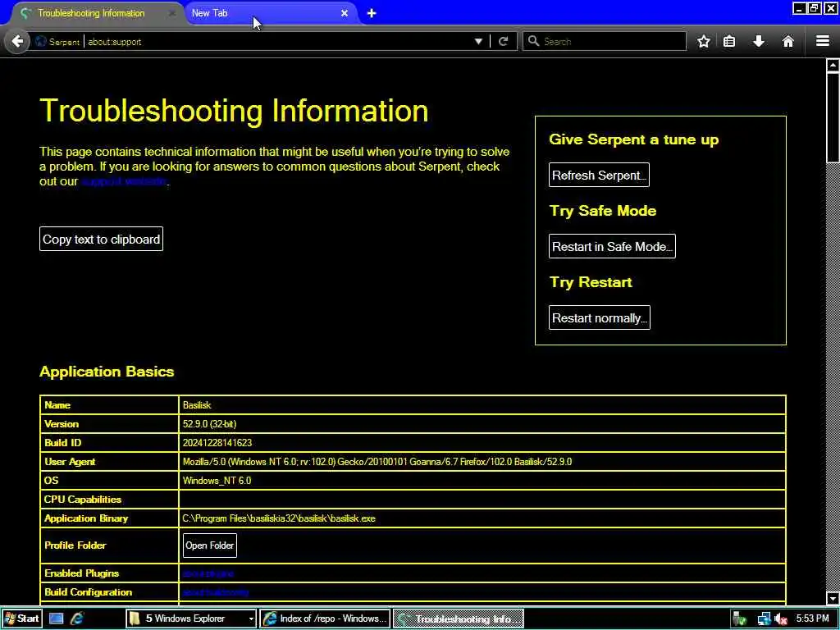Click the Restart normally button

point(600,317)
